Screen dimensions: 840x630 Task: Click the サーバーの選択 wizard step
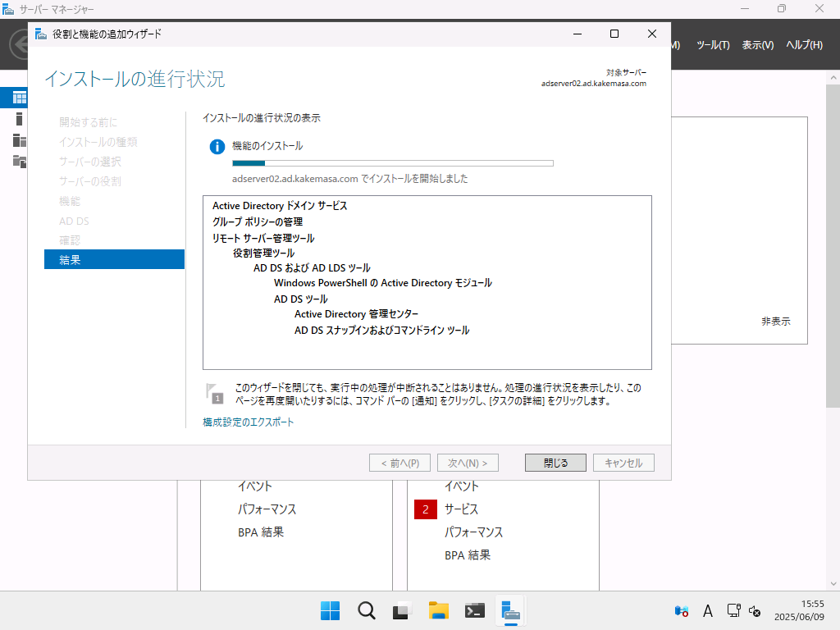coord(90,162)
